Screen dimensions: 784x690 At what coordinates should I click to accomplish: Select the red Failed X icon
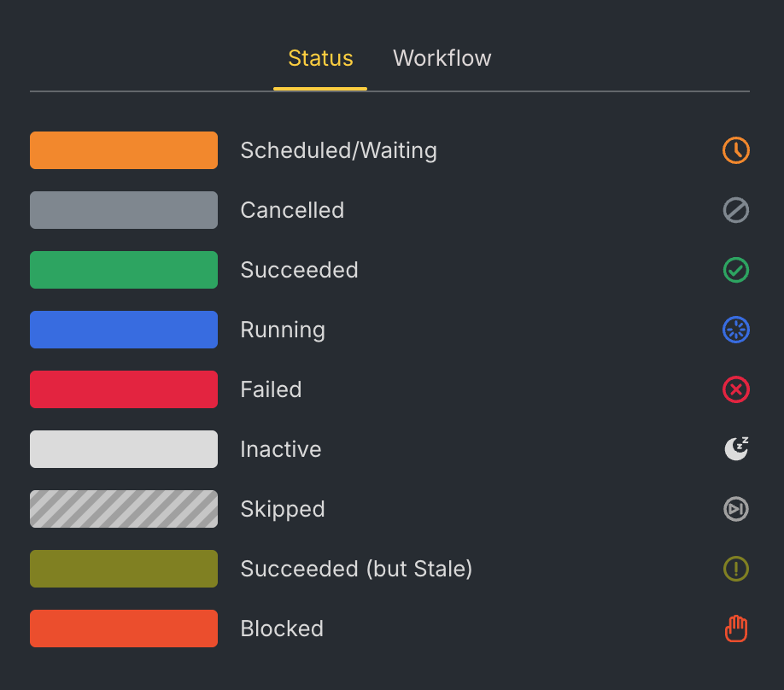[x=735, y=389]
